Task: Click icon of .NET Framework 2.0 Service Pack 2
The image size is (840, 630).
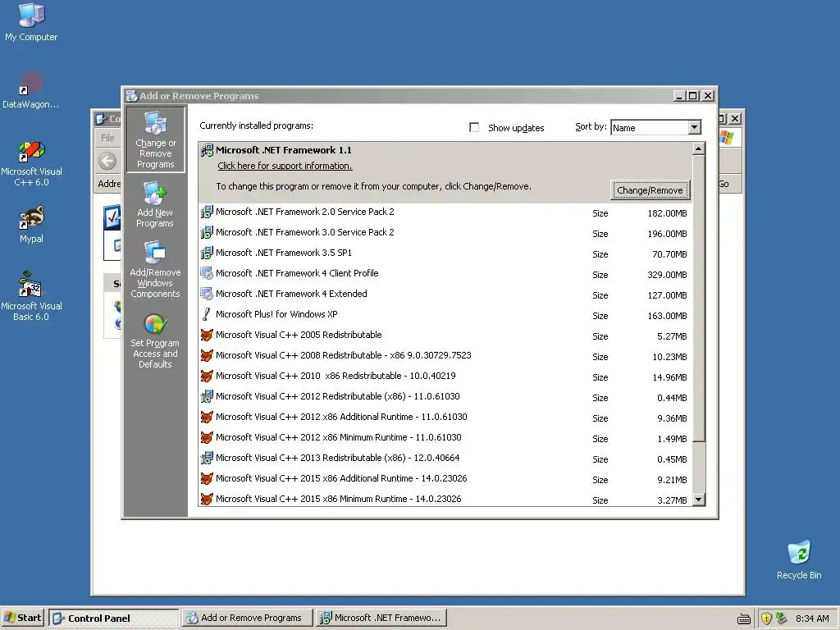Action: [x=207, y=212]
